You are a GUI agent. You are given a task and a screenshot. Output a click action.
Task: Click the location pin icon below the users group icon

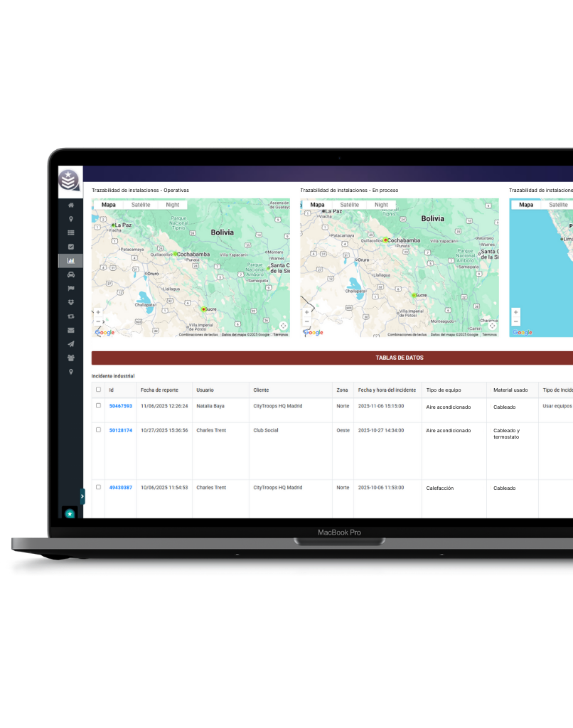[71, 372]
